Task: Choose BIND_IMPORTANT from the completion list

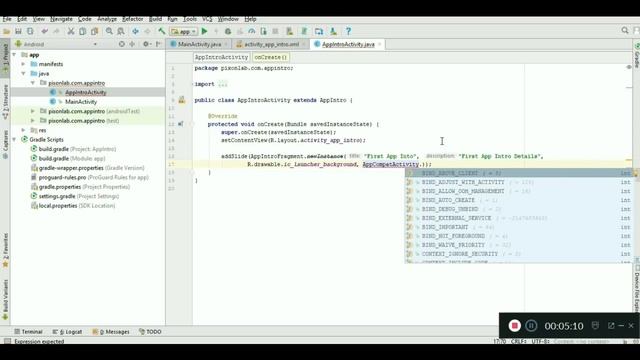Action: (519, 227)
